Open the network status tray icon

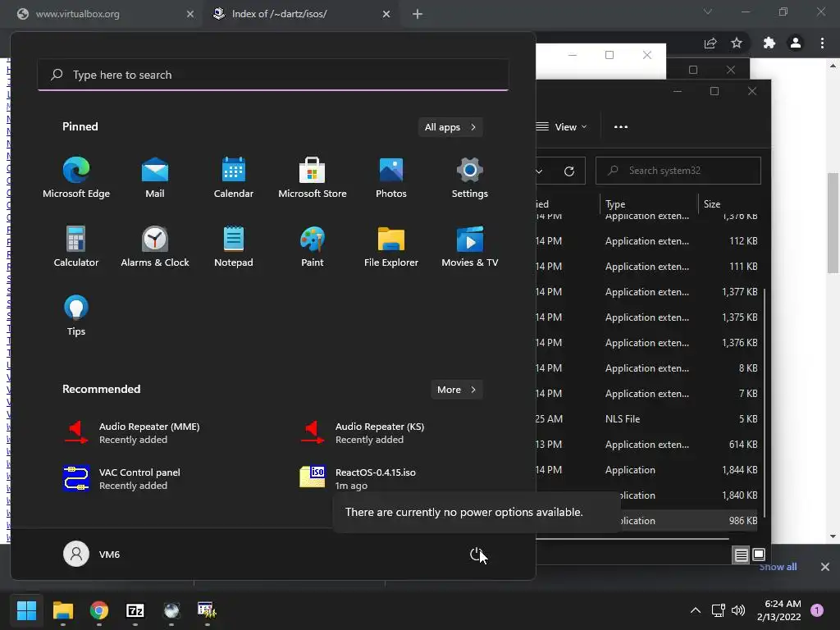[x=719, y=610]
